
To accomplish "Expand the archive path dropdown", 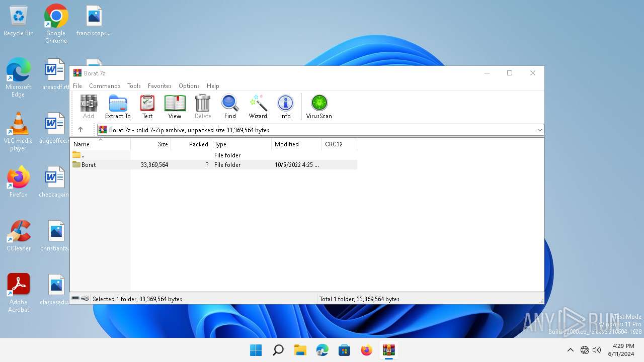I will point(539,130).
